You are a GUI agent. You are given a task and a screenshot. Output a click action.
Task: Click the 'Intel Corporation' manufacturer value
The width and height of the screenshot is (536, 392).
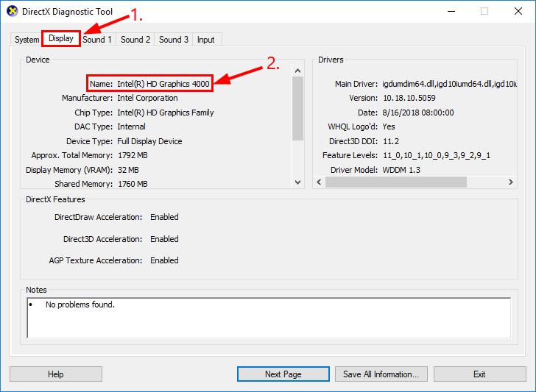147,98
